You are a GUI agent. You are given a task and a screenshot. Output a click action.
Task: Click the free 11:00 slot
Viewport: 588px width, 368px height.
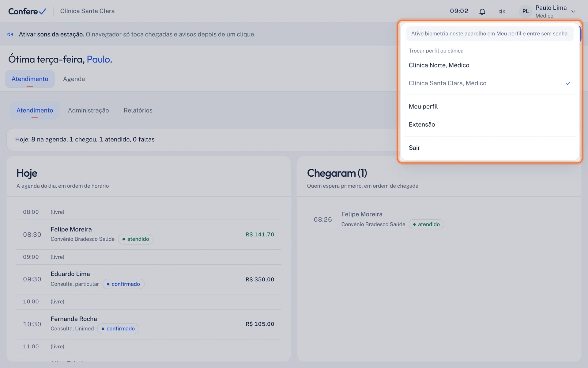point(149,347)
